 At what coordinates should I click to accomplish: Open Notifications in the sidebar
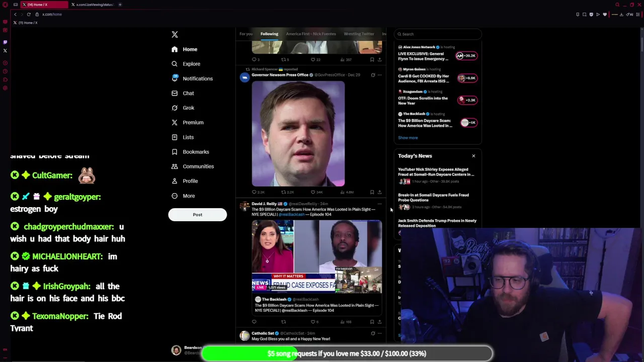pyautogui.click(x=192, y=78)
